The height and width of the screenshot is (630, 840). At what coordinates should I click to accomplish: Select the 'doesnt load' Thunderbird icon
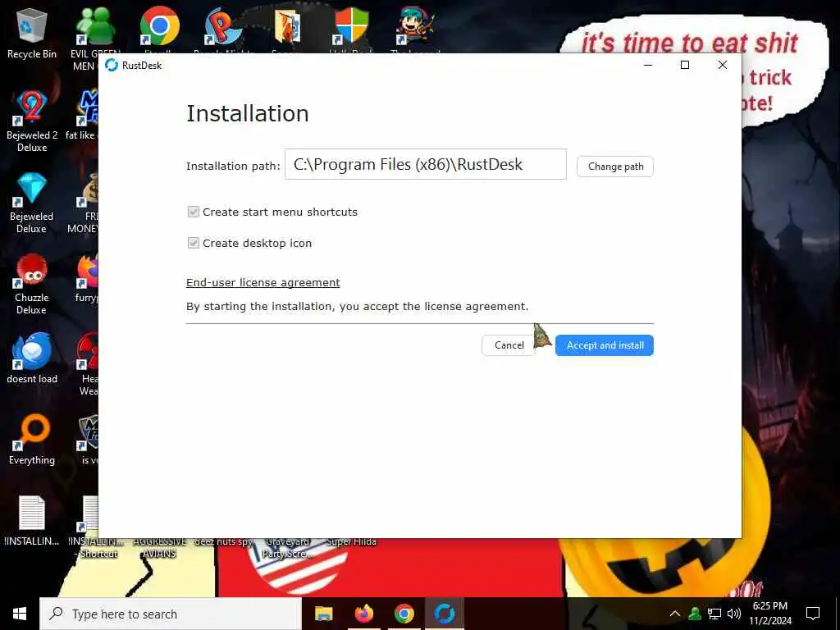(x=32, y=358)
